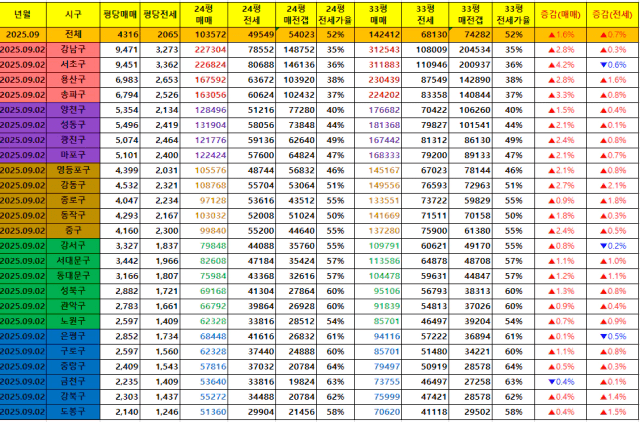The width and height of the screenshot is (640, 422).
Task: Click the 중랑구 district cell
Action: [x=73, y=367]
